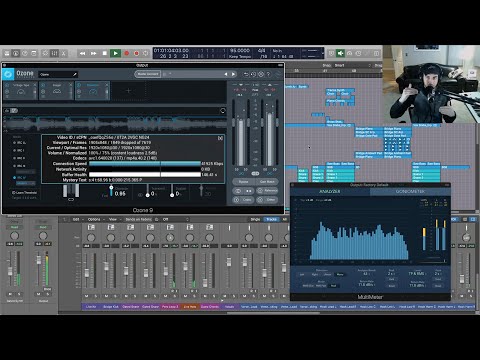This screenshot has height=360, width=480.
Task: Click the Transient slider handle
Action: coord(147,195)
